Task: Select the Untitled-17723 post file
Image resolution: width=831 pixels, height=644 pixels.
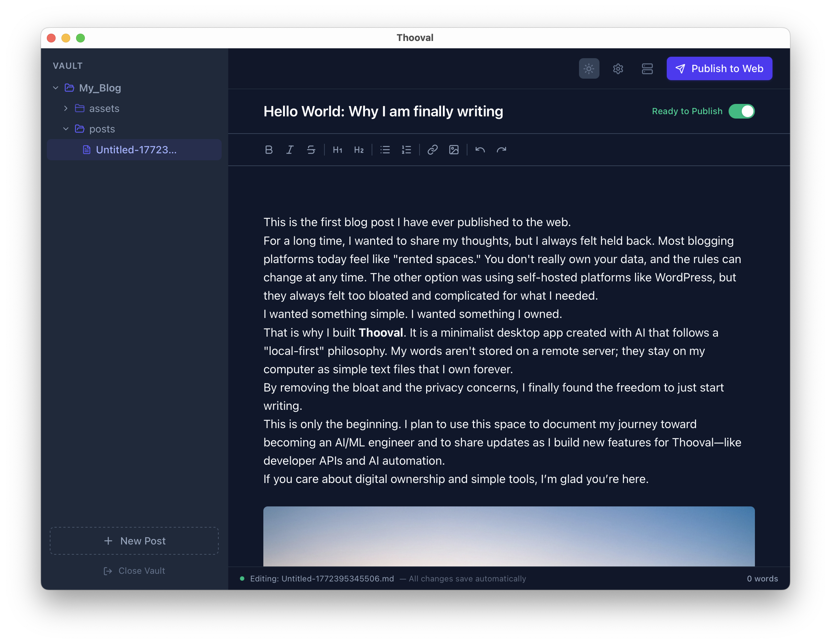Action: tap(135, 150)
